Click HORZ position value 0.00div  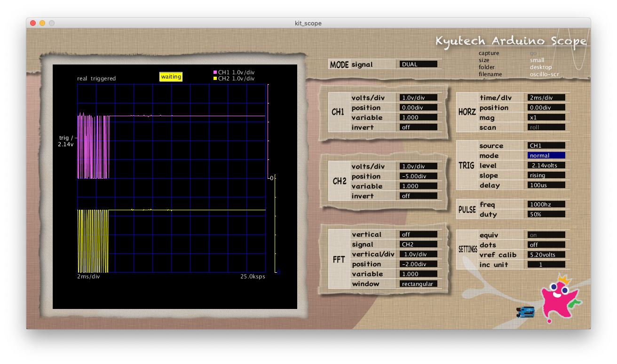coord(546,108)
